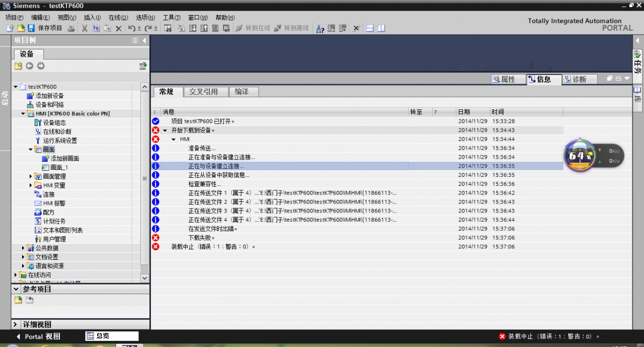Switch to the 属性 inspector tab
Viewport: 644px width, 347px height.
pyautogui.click(x=508, y=79)
